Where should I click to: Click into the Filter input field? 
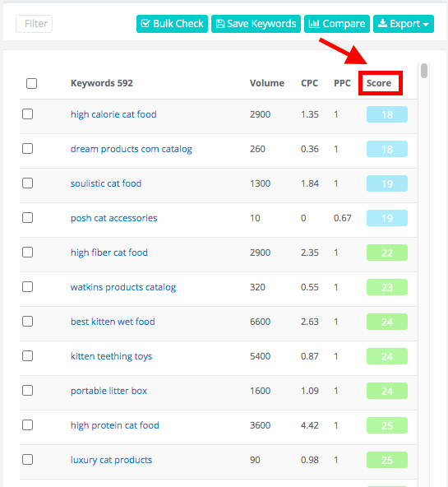coord(35,24)
